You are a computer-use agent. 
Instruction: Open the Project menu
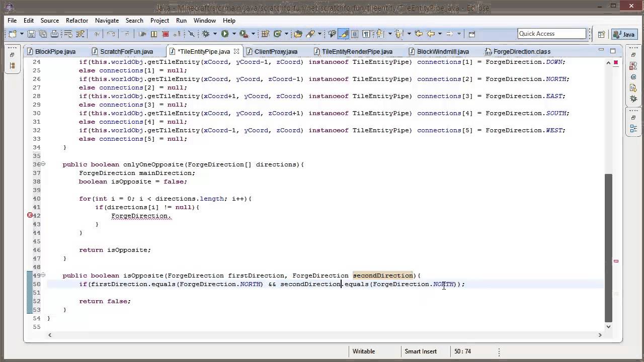point(159,21)
